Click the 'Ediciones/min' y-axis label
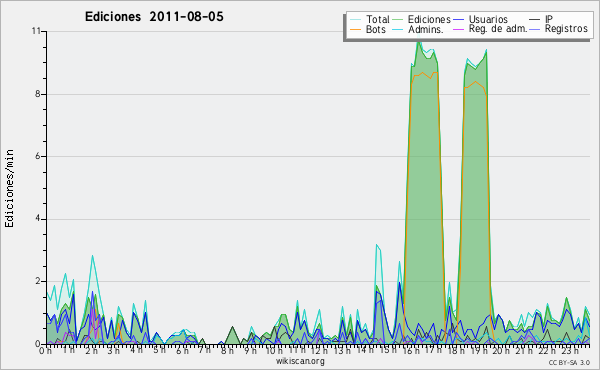Viewport: 600px width, 370px height. pos(9,188)
